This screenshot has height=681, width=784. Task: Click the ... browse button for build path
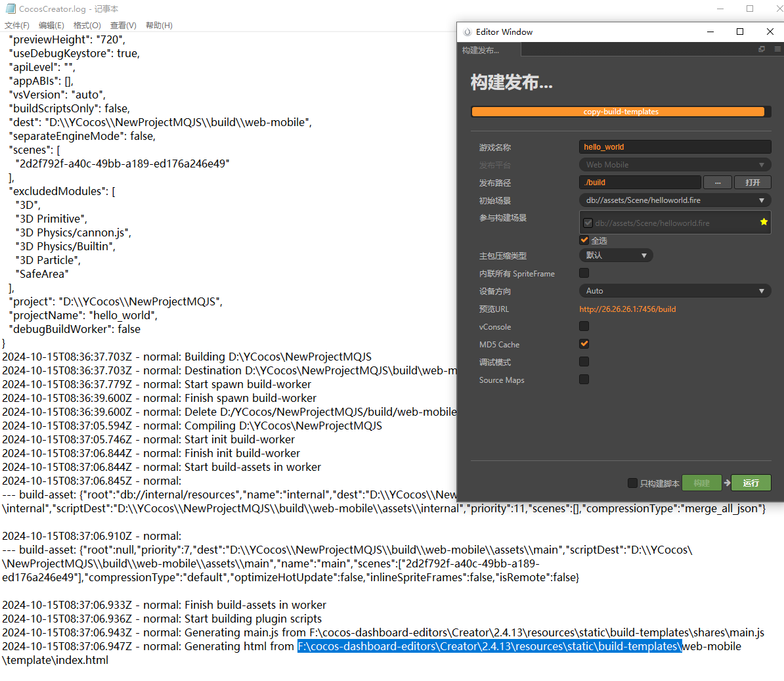[718, 183]
